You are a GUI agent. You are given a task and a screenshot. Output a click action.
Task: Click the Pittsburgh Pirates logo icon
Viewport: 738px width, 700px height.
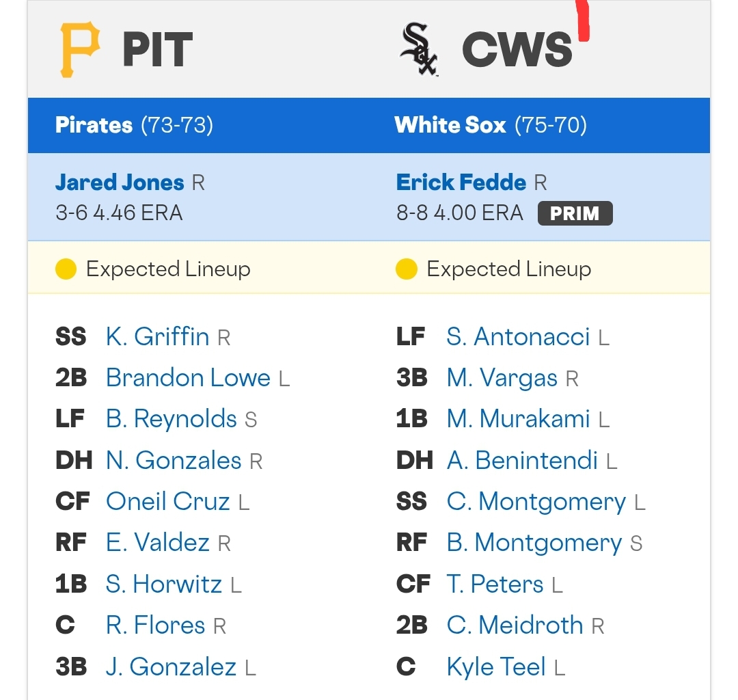(80, 49)
